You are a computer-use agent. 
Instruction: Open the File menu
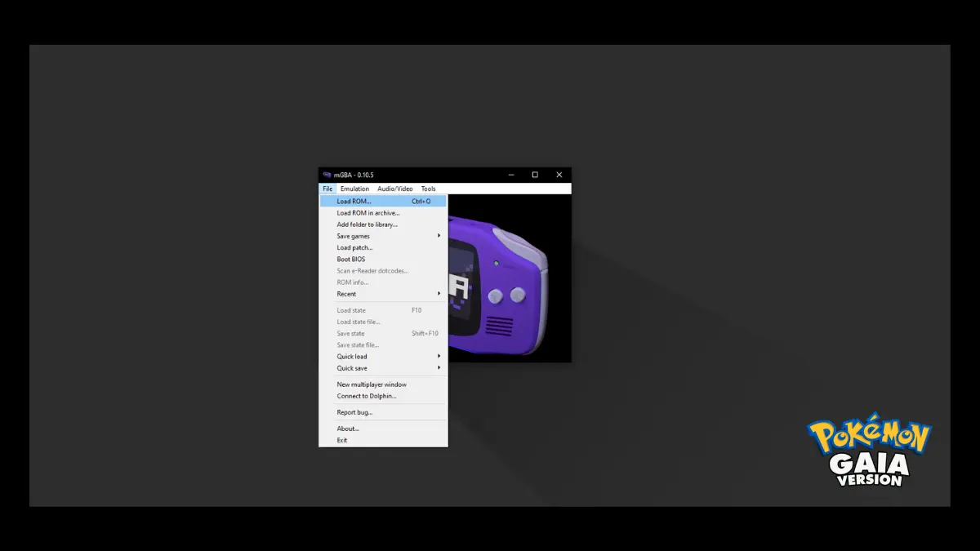pos(327,189)
